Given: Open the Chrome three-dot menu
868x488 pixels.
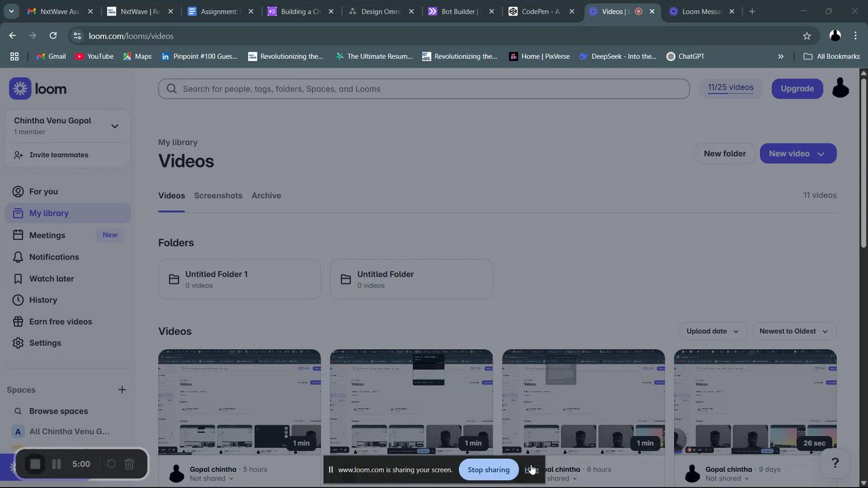Looking at the screenshot, I should 855,36.
